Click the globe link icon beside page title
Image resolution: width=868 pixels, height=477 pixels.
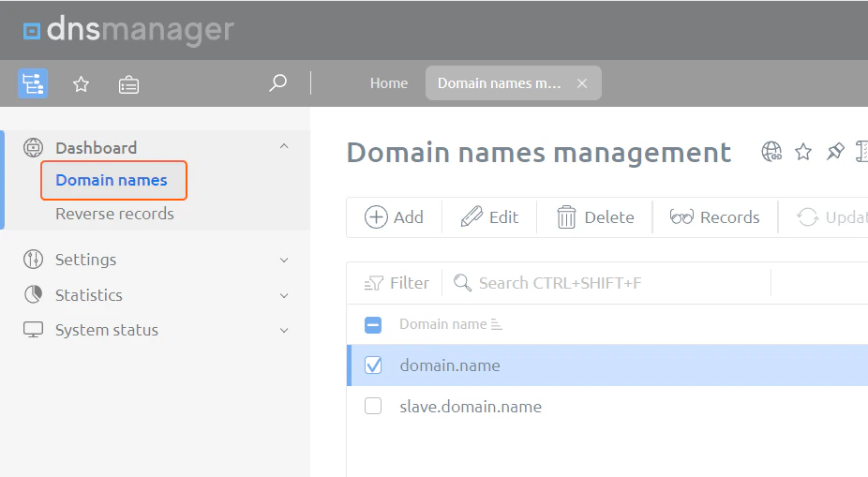click(771, 151)
